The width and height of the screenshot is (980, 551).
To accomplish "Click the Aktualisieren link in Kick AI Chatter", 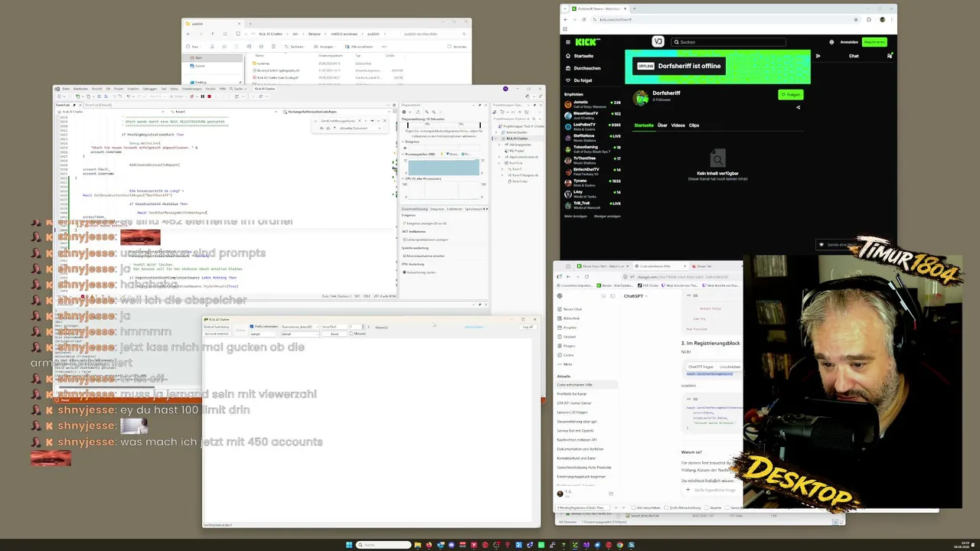I will pos(474,327).
